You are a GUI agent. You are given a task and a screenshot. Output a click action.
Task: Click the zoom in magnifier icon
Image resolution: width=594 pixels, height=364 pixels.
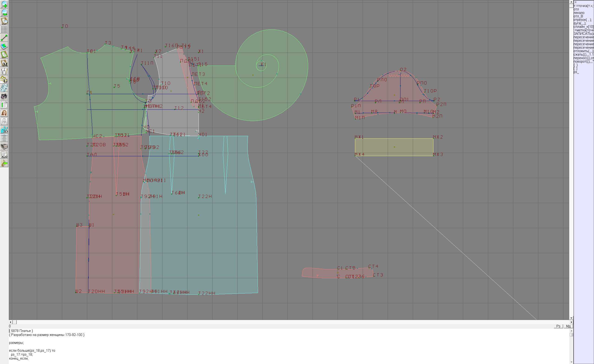(4, 5)
